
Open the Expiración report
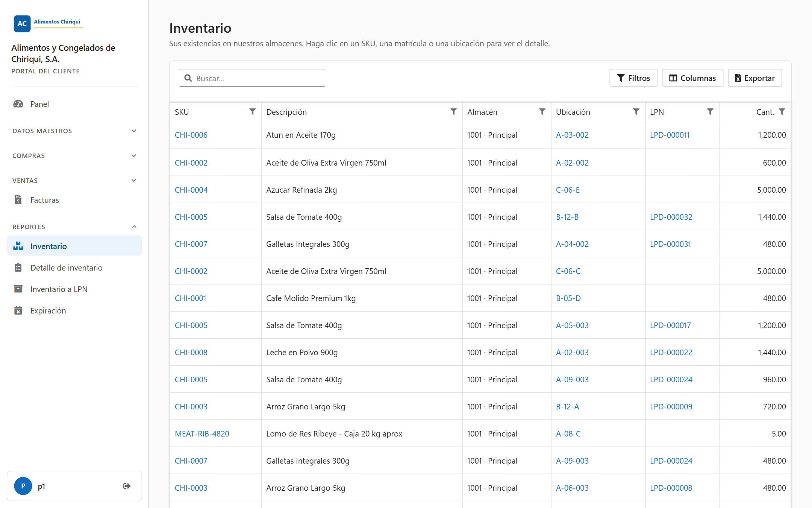pos(74,310)
